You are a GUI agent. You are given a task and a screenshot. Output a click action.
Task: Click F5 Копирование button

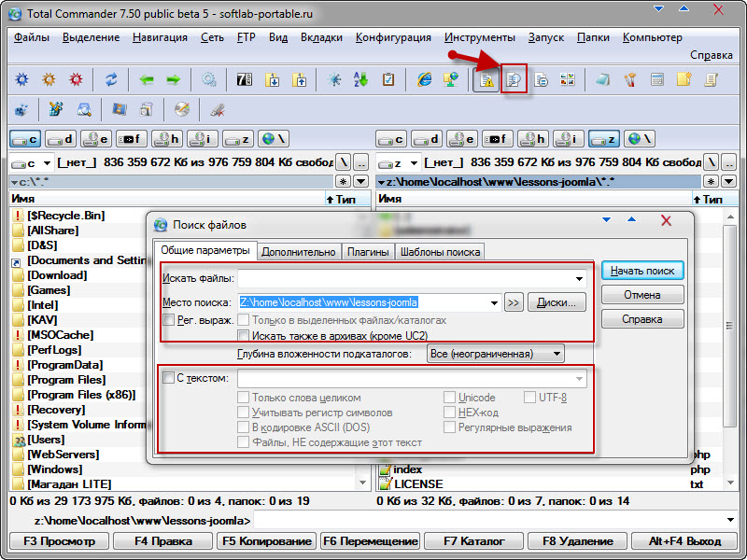267,541
